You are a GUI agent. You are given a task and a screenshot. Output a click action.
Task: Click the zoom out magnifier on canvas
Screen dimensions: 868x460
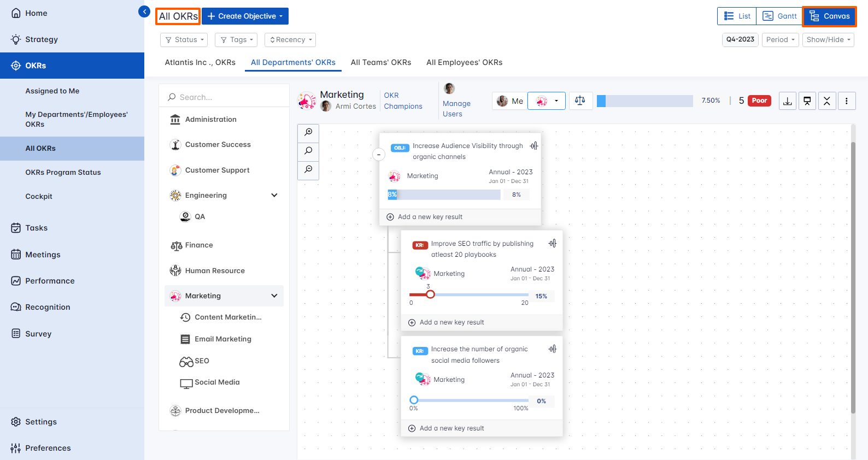[x=308, y=169]
